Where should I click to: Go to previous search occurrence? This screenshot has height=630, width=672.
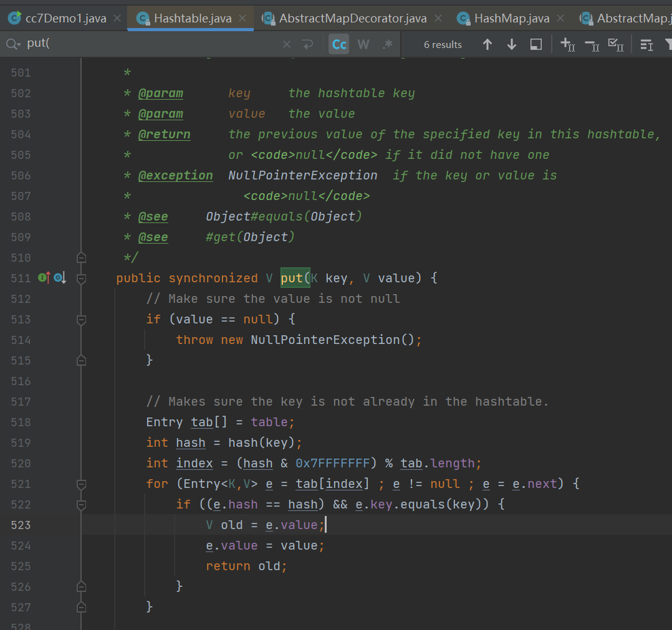tap(487, 44)
